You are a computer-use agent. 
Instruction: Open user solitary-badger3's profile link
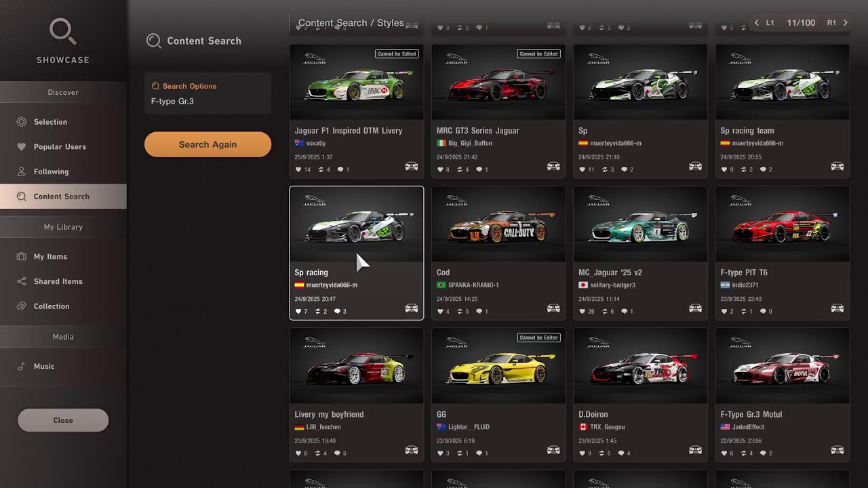click(x=613, y=285)
